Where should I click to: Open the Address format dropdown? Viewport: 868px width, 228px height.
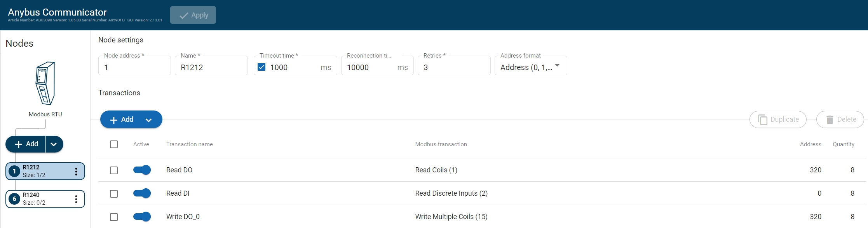[530, 67]
